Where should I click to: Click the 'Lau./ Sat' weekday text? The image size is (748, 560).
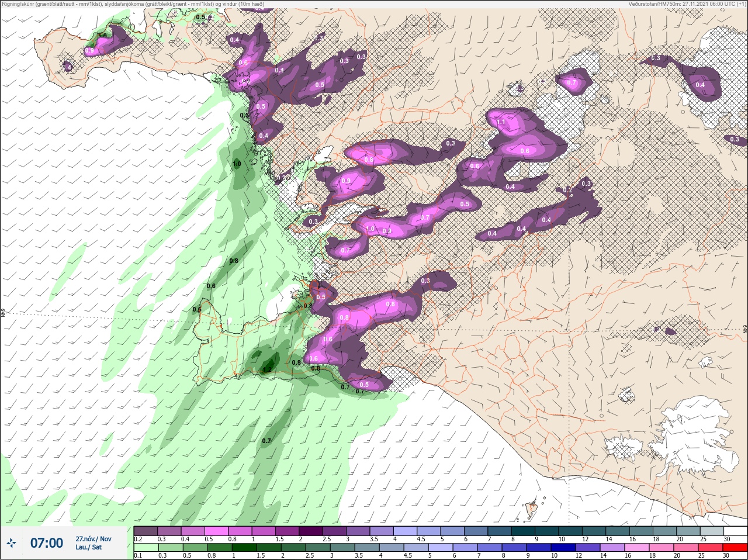[88, 547]
